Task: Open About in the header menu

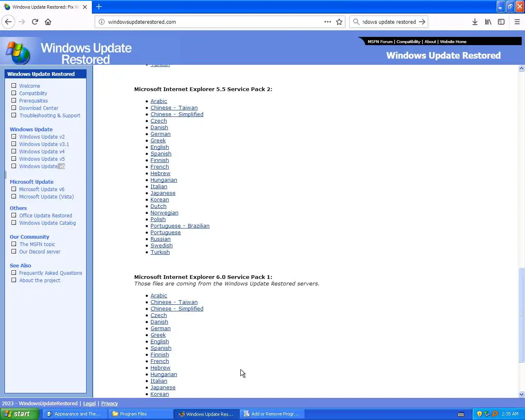Action: click(430, 41)
